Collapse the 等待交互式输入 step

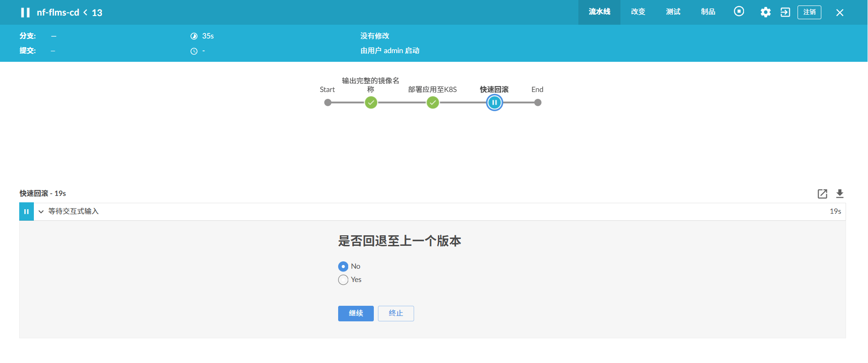coord(41,211)
